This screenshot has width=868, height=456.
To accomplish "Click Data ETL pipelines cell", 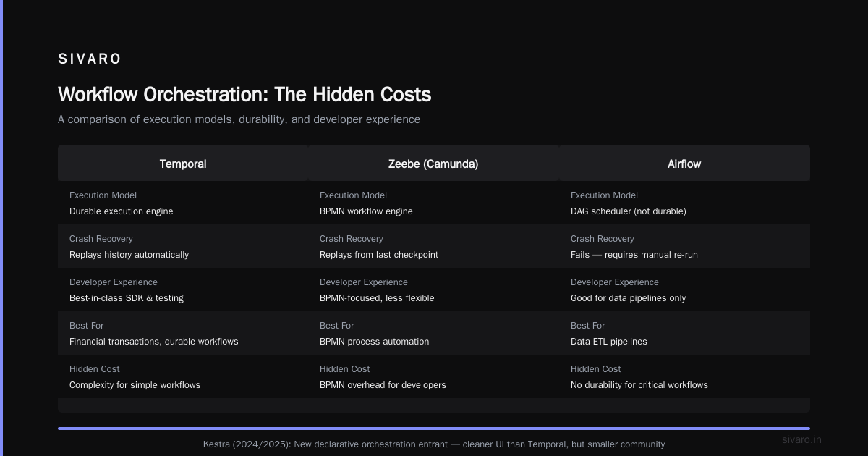I will tap(684, 333).
